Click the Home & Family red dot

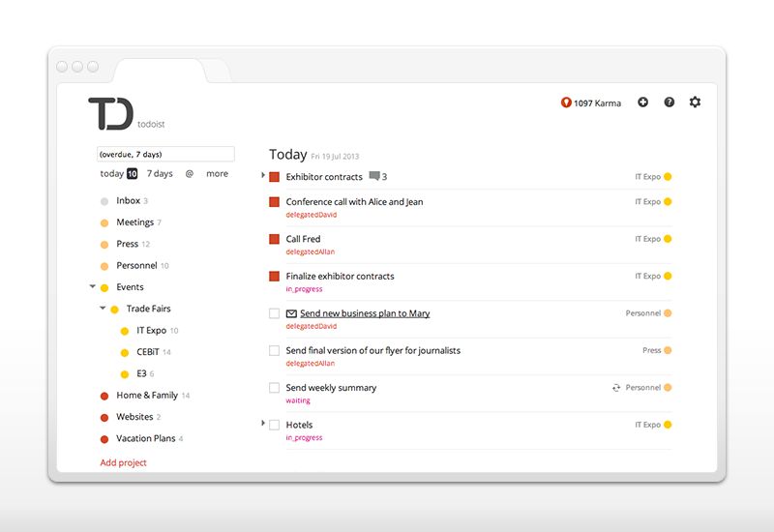point(104,396)
